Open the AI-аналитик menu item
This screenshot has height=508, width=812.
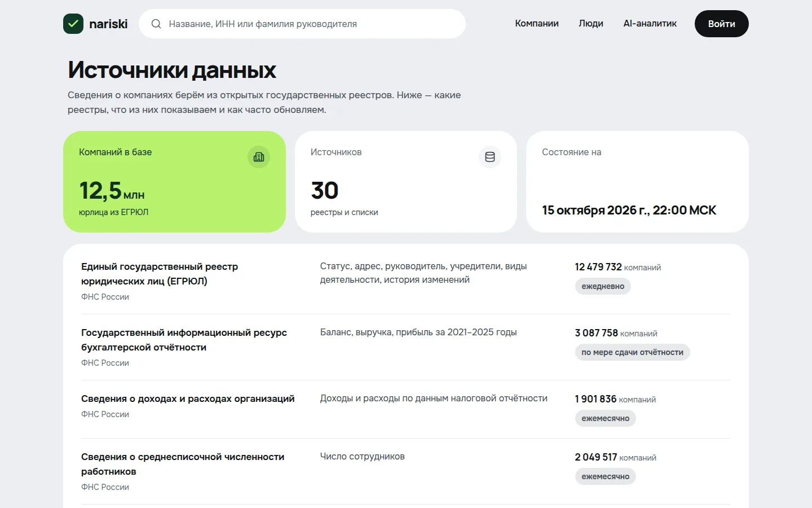[650, 24]
